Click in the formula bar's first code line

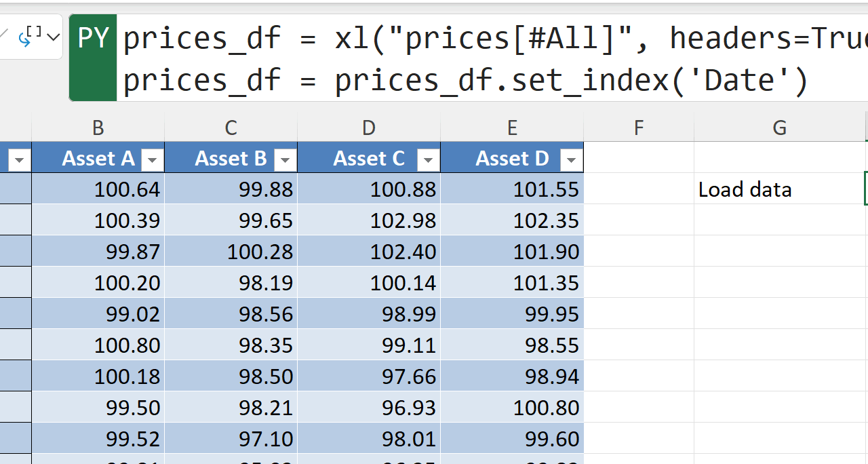475,39
